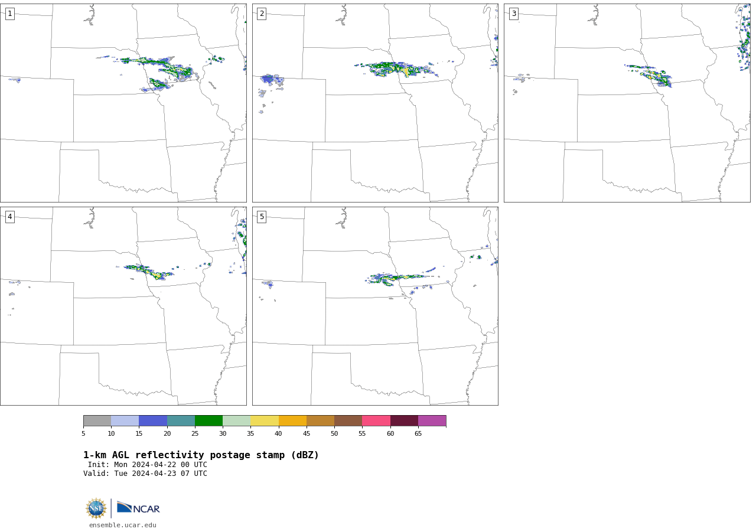Click the orange 40-45 dBZ swatch
The width and height of the screenshot is (756, 532).
292,420
